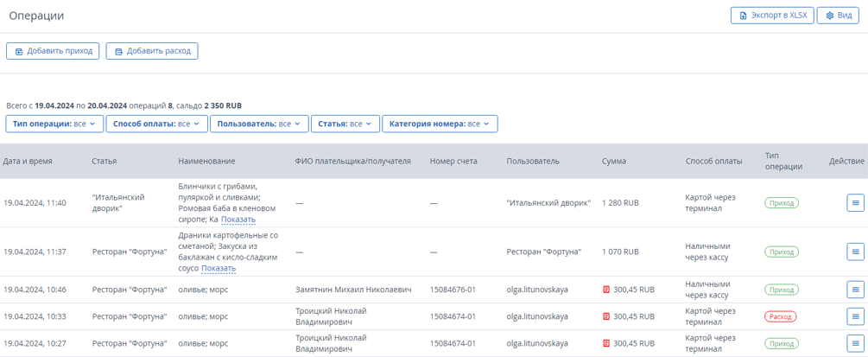Click Способ оплаты column header

(713, 162)
